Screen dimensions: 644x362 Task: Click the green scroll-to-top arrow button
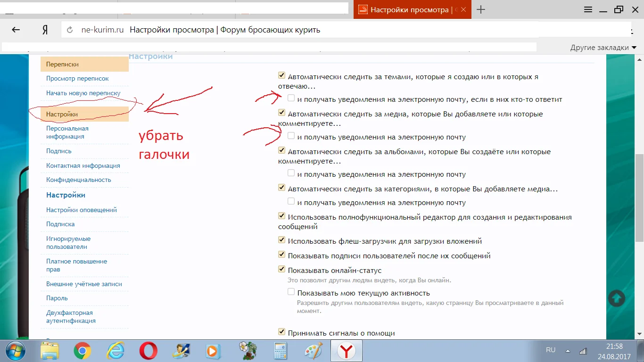(617, 298)
